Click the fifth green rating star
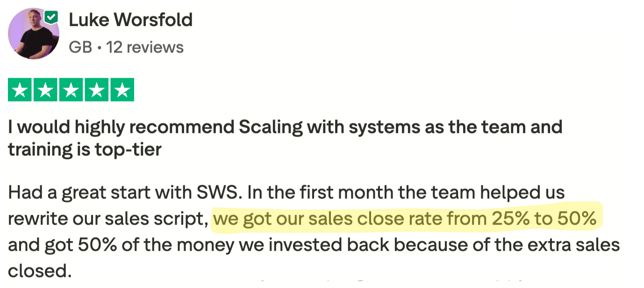Viewport: 644px width, 288px height. coord(122,90)
